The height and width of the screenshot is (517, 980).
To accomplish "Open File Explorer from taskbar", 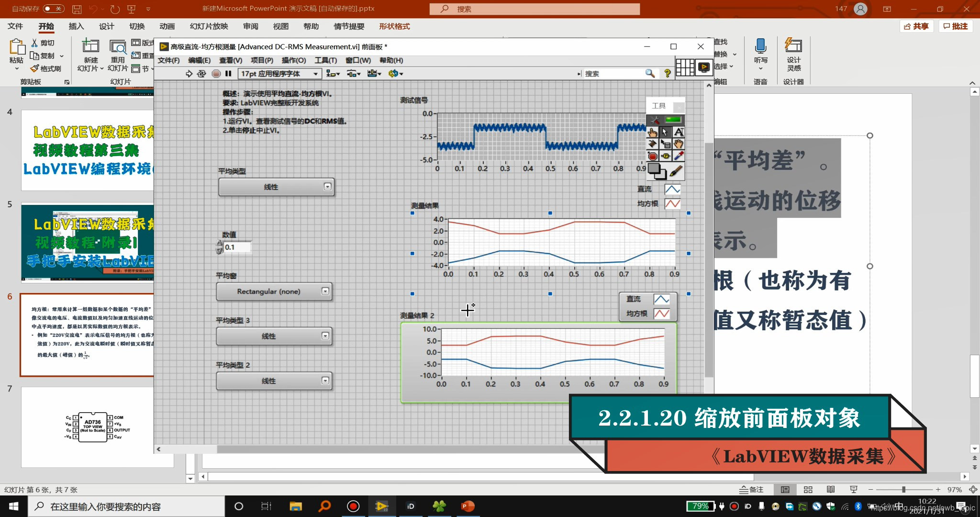I will (x=295, y=506).
